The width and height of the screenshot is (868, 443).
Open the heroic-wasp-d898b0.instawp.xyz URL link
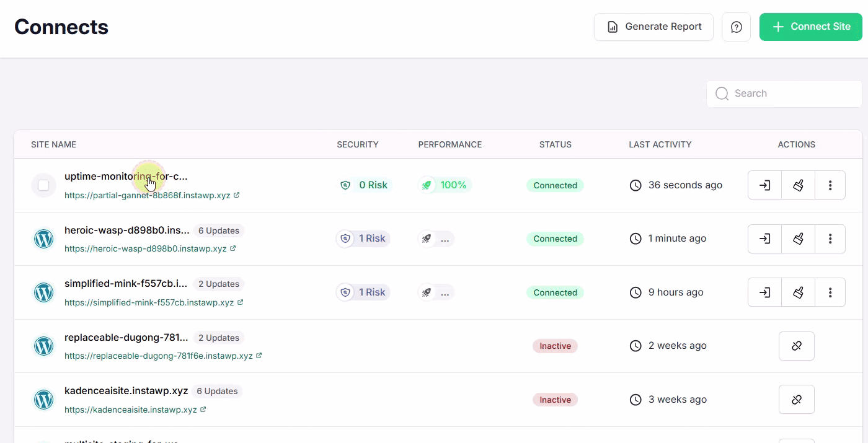(x=150, y=248)
